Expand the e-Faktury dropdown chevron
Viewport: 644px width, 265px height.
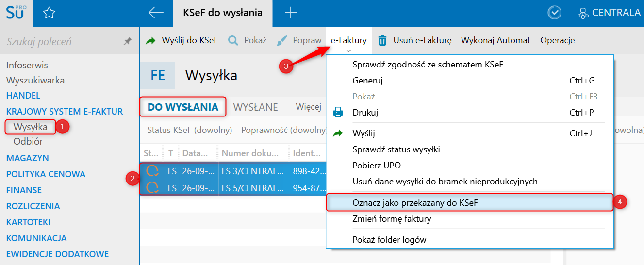click(x=348, y=50)
